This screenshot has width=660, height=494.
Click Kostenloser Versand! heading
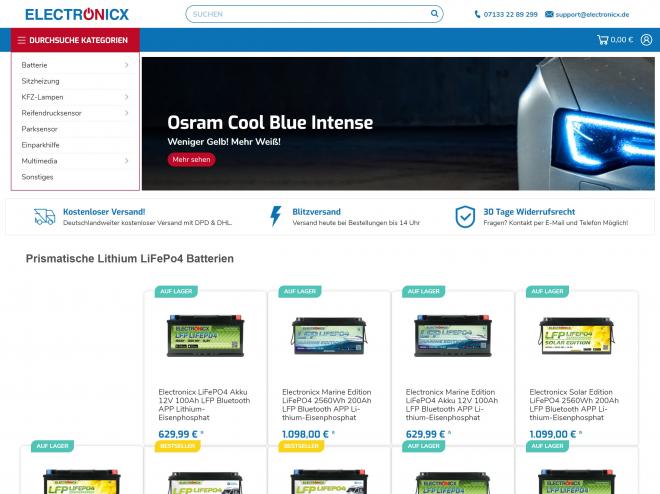coord(104,212)
